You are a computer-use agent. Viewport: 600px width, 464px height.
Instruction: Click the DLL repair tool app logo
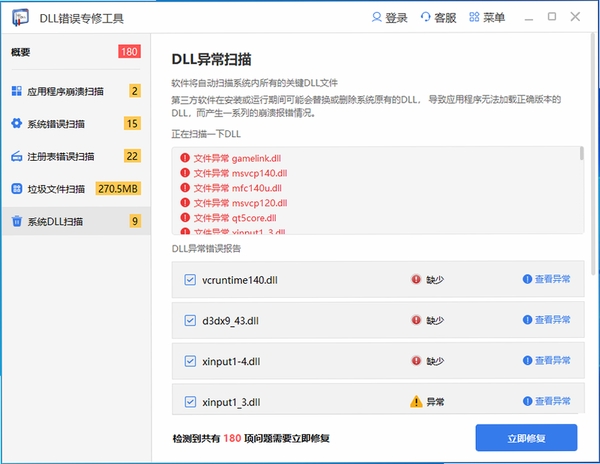(x=20, y=17)
